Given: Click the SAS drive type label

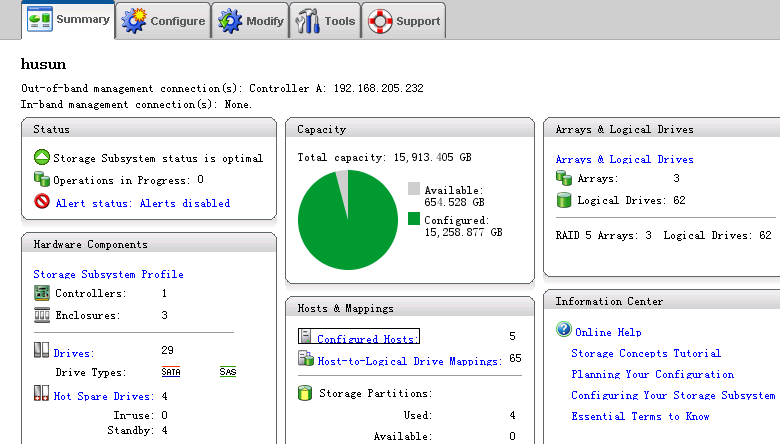Looking at the screenshot, I should (x=228, y=372).
